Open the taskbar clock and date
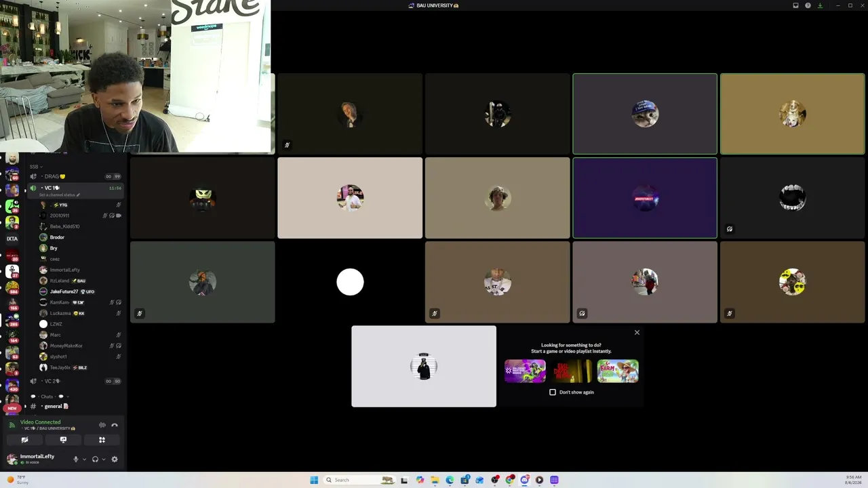Screen dimensions: 868x488 (853, 480)
